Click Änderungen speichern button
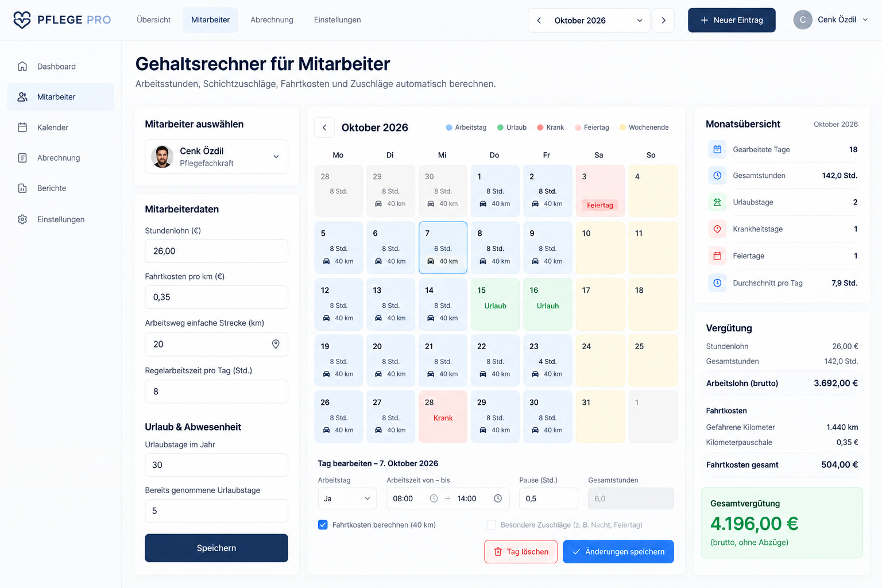The image size is (882, 588). 618,552
